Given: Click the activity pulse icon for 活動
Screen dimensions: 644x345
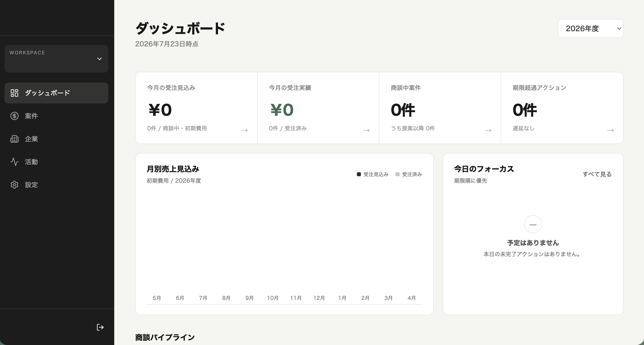Looking at the screenshot, I should pyautogui.click(x=14, y=162).
